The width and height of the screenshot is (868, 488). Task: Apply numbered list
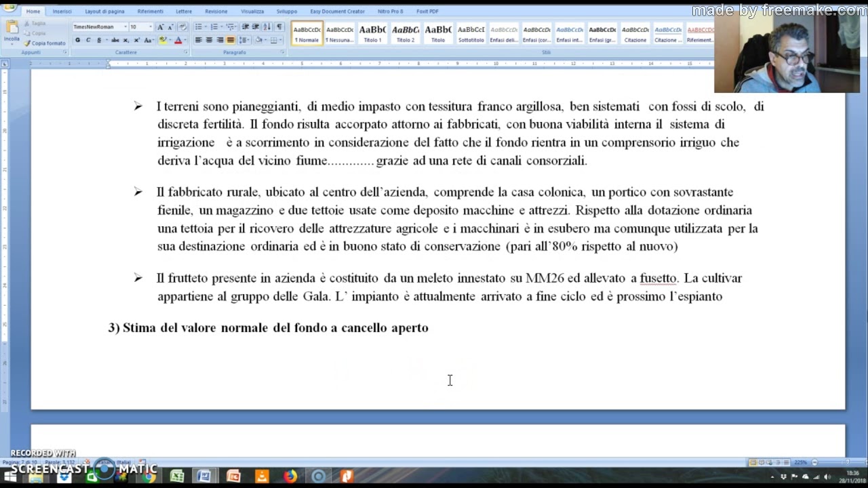pos(215,27)
